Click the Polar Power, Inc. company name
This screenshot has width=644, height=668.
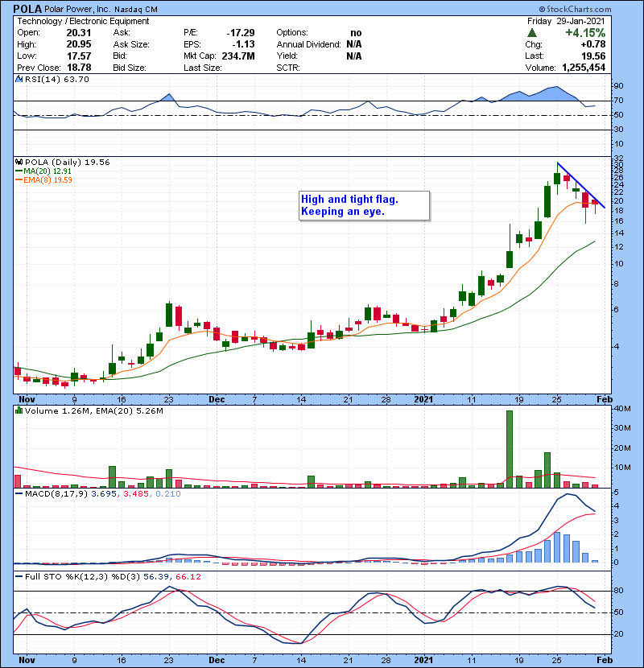(x=77, y=9)
